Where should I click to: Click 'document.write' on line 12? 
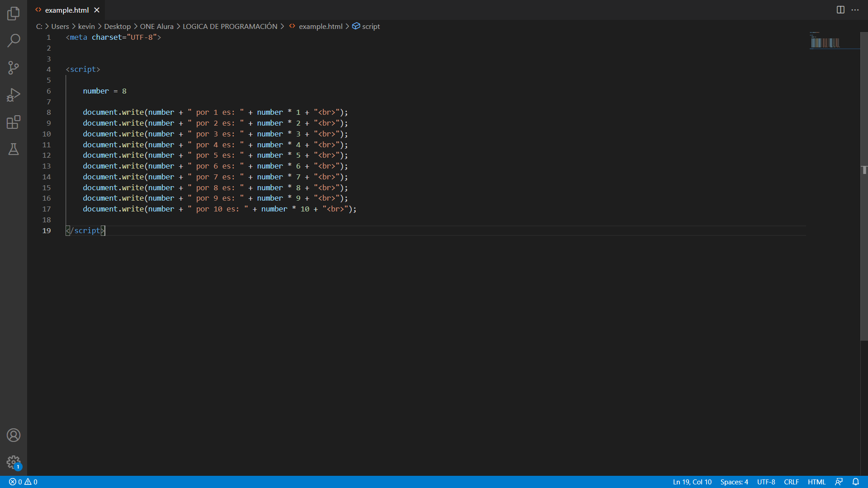coord(113,155)
